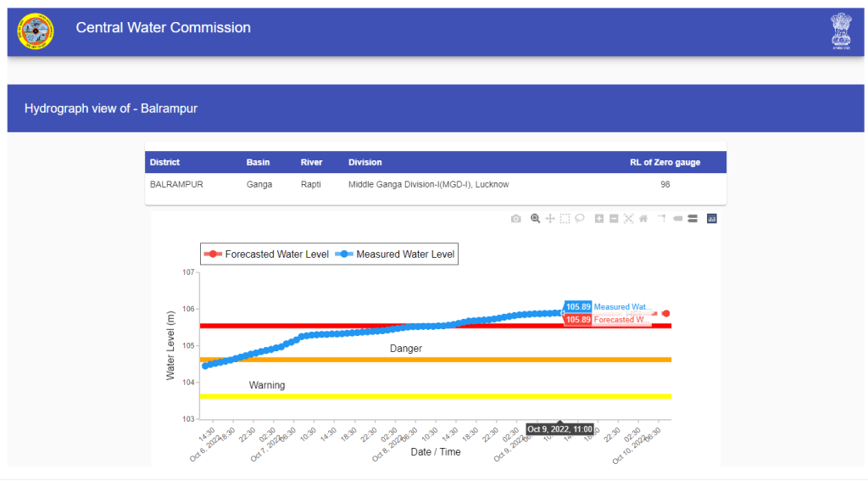Open the Plotly logo link icon
Screen dimensions: 868x481
[712, 219]
